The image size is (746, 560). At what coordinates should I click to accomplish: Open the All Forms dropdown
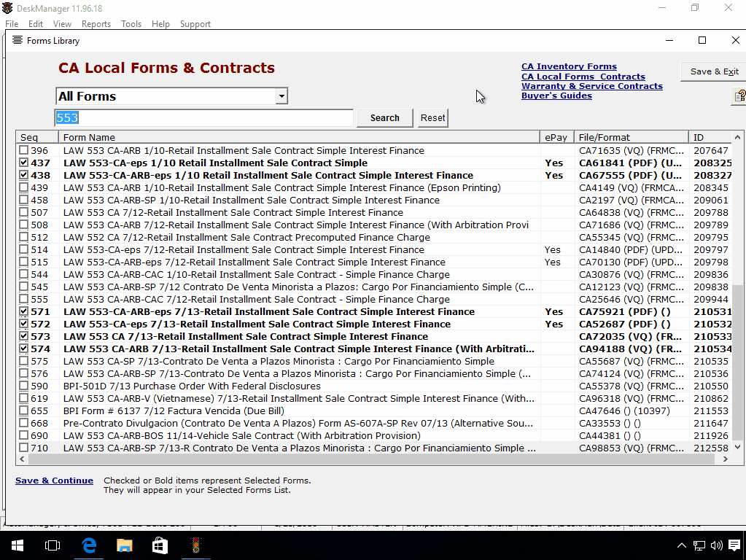(281, 96)
